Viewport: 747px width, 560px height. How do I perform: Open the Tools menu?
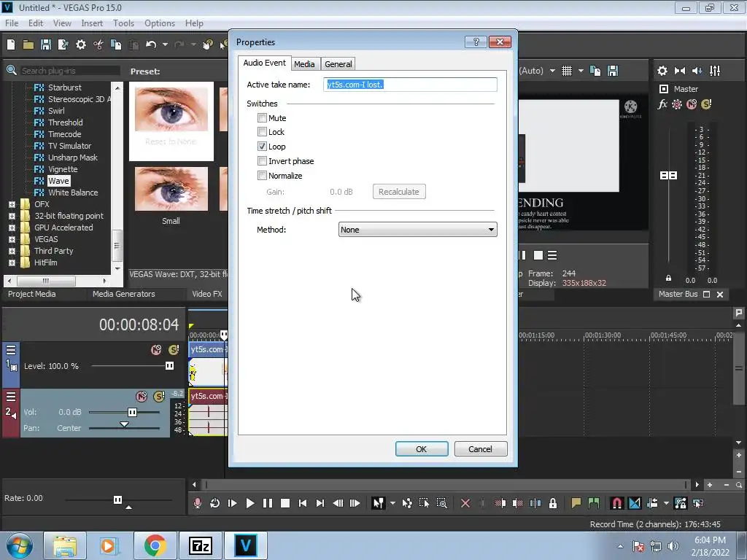[123, 23]
